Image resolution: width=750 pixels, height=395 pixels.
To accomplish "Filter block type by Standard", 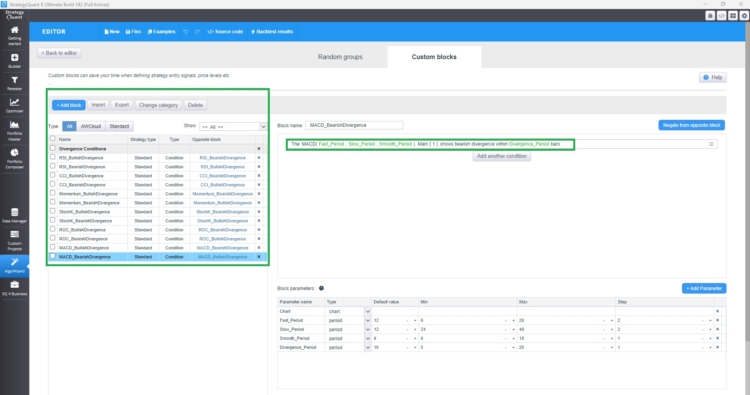I will (x=119, y=126).
